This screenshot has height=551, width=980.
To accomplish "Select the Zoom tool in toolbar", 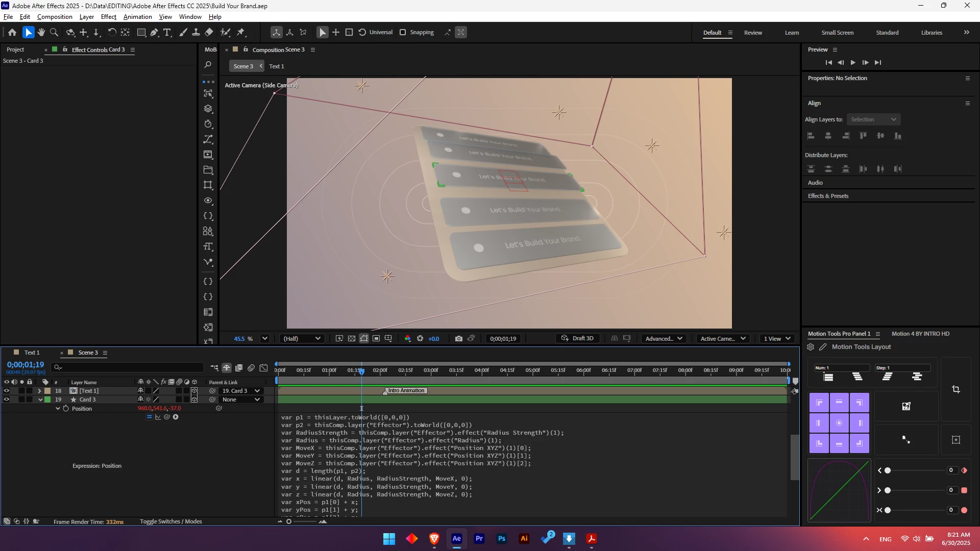I will coord(54,33).
